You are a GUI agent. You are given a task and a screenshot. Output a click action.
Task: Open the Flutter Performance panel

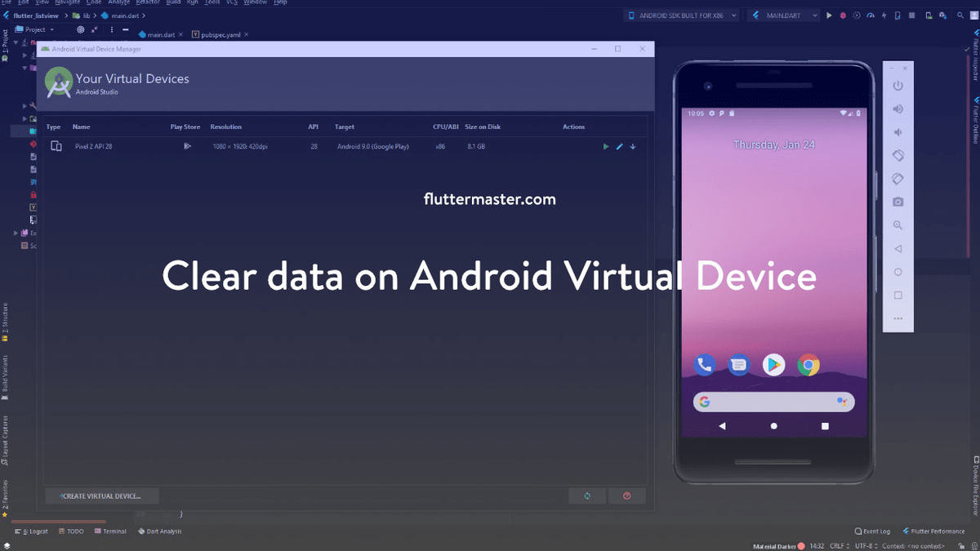pos(933,531)
